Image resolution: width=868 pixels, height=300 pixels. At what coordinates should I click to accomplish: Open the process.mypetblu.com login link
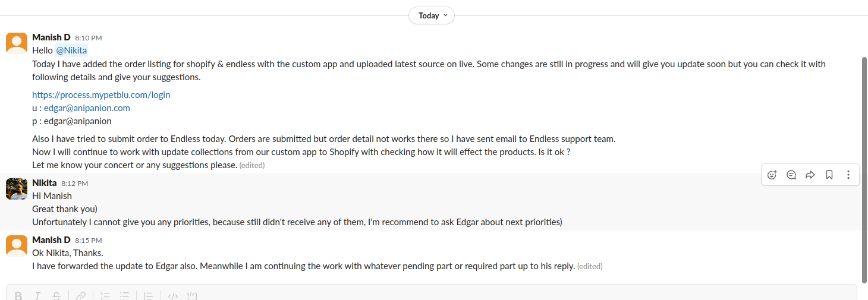click(101, 94)
